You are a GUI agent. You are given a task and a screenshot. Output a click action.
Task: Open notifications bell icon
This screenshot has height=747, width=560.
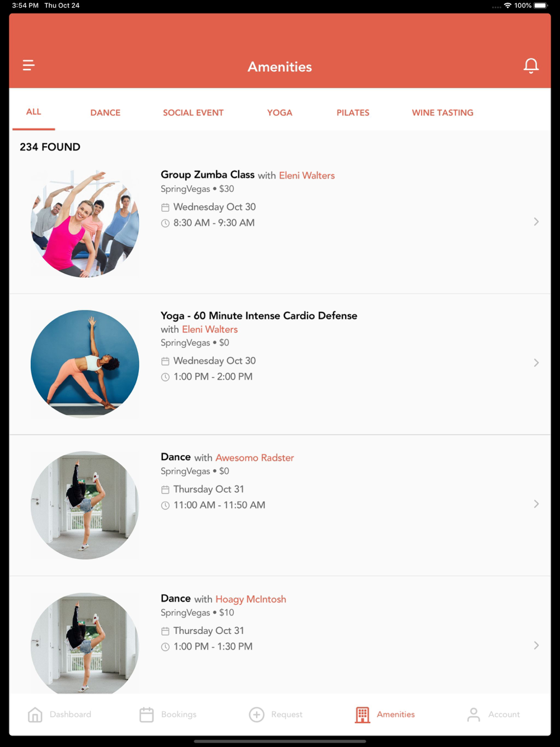click(x=531, y=66)
